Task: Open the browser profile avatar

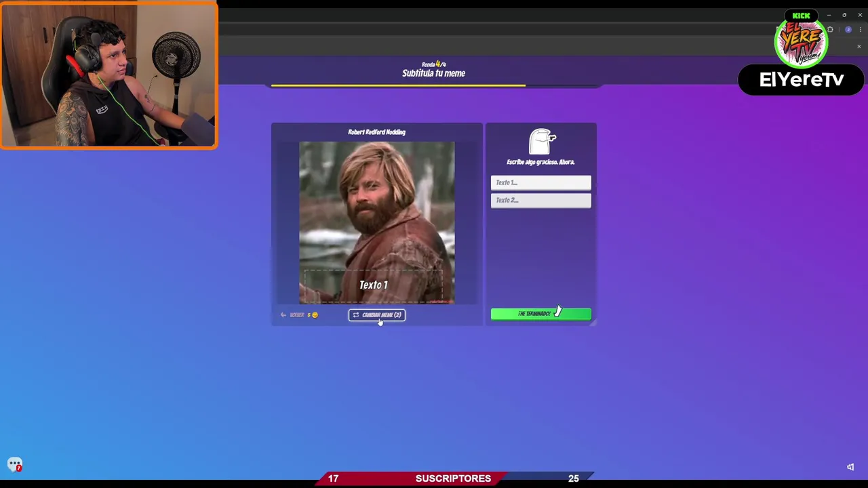Action: [x=848, y=30]
